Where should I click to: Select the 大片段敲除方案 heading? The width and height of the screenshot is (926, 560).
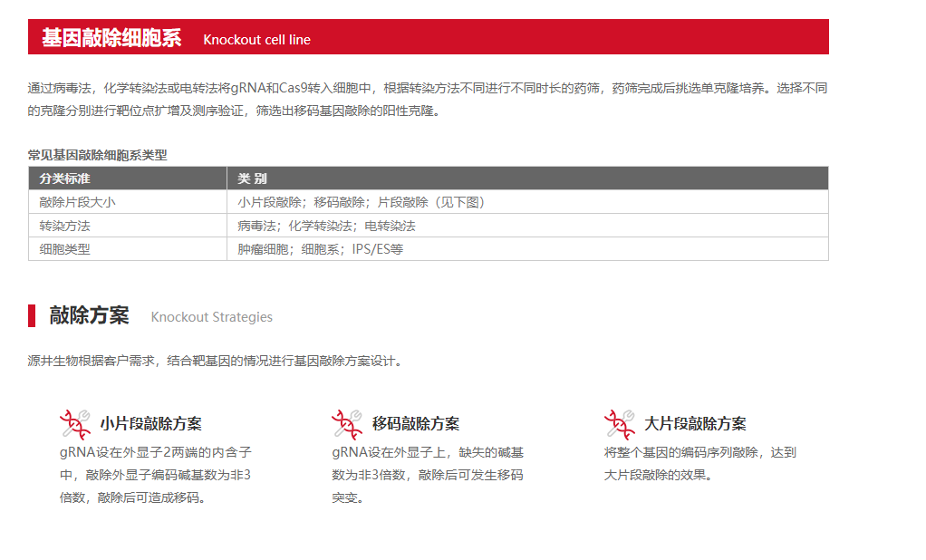click(x=695, y=423)
